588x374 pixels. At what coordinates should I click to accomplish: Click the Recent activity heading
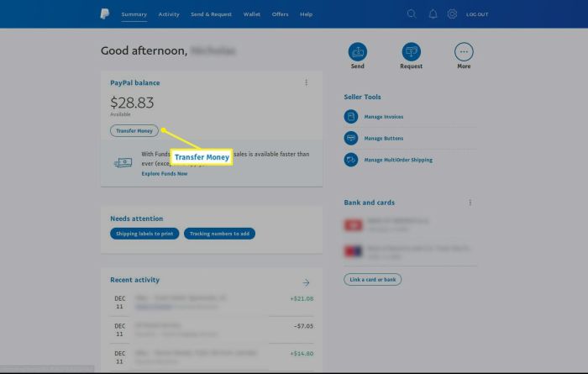[x=134, y=280]
